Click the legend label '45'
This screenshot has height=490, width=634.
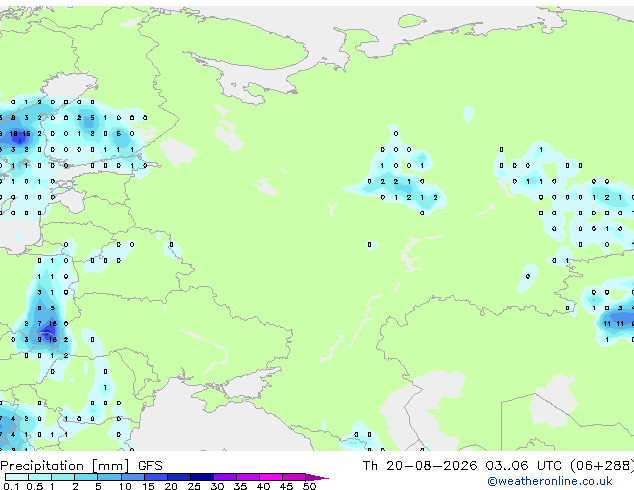pos(286,486)
